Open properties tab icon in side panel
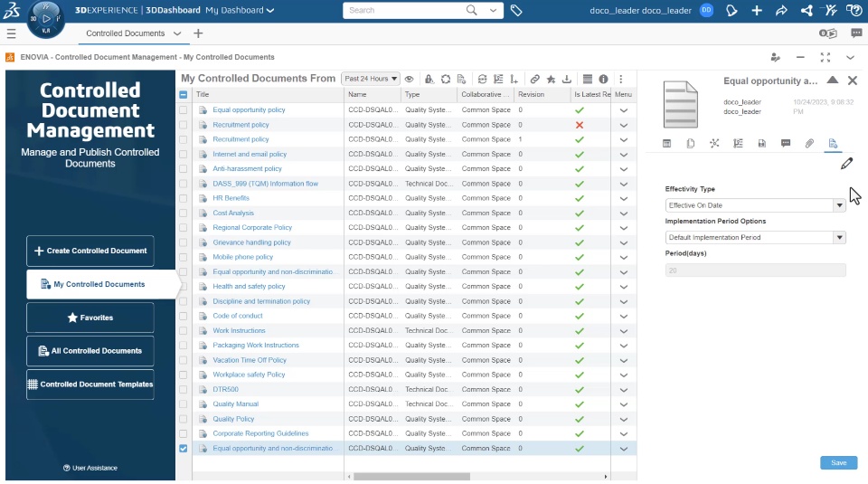The width and height of the screenshot is (868, 484). point(666,144)
